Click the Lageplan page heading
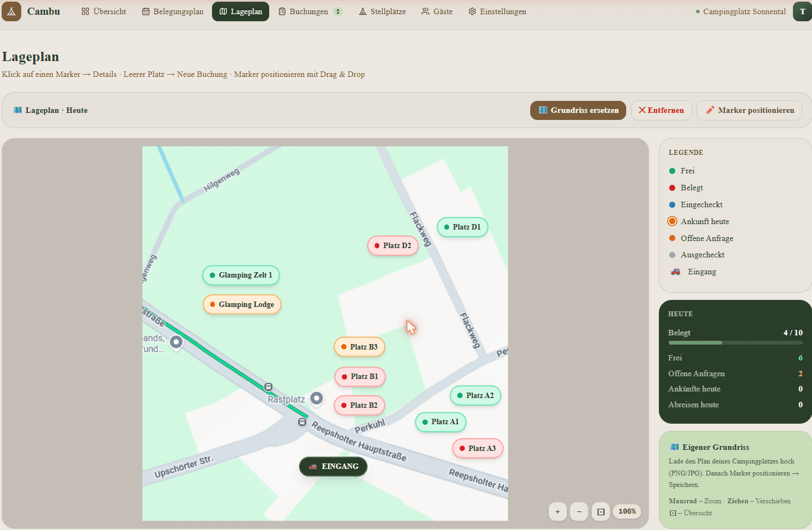The image size is (812, 530). 31,57
